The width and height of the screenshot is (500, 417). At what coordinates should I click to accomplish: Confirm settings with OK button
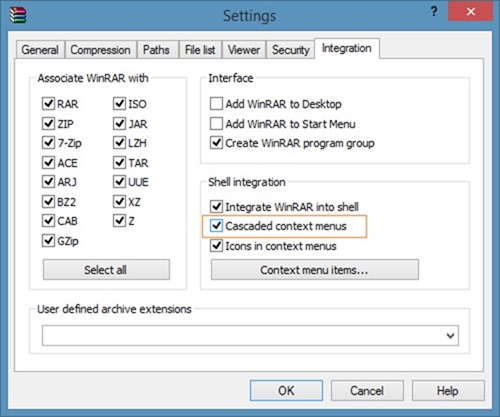click(x=286, y=390)
